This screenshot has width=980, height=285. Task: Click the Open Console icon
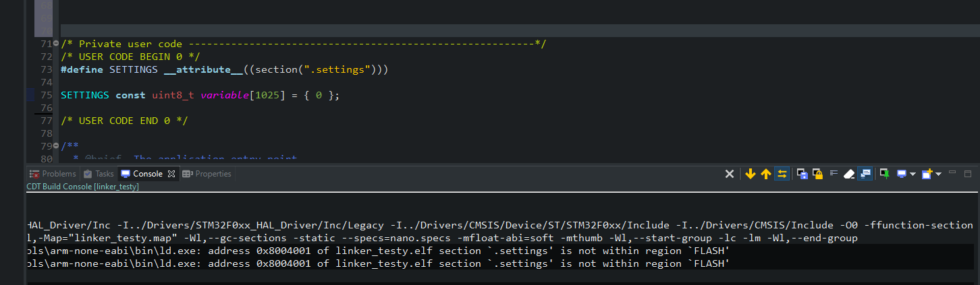pyautogui.click(x=927, y=174)
